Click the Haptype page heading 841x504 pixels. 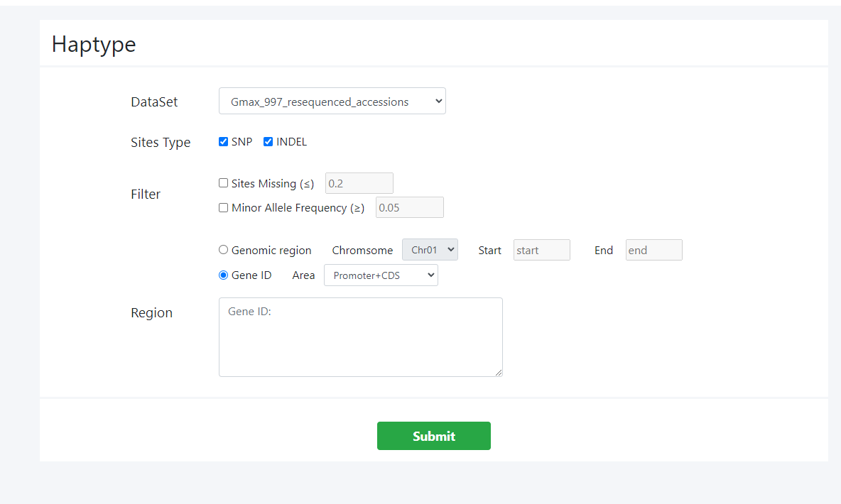click(x=94, y=45)
